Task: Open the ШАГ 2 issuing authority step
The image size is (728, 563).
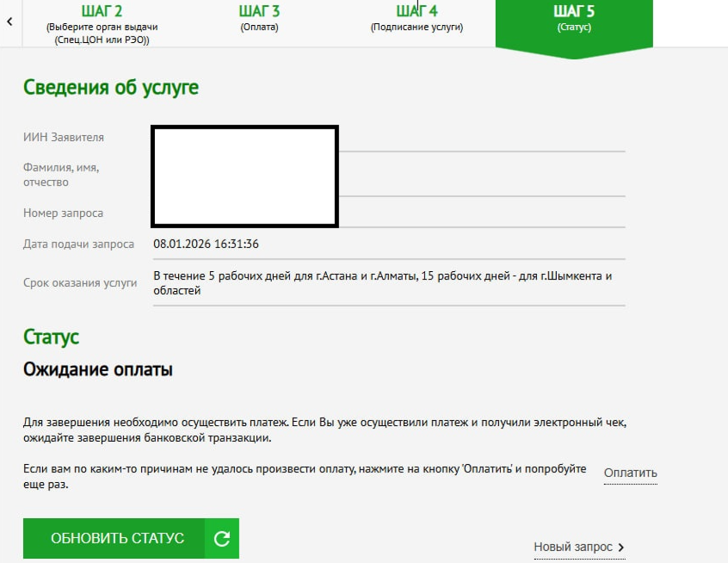Action: pos(102,23)
